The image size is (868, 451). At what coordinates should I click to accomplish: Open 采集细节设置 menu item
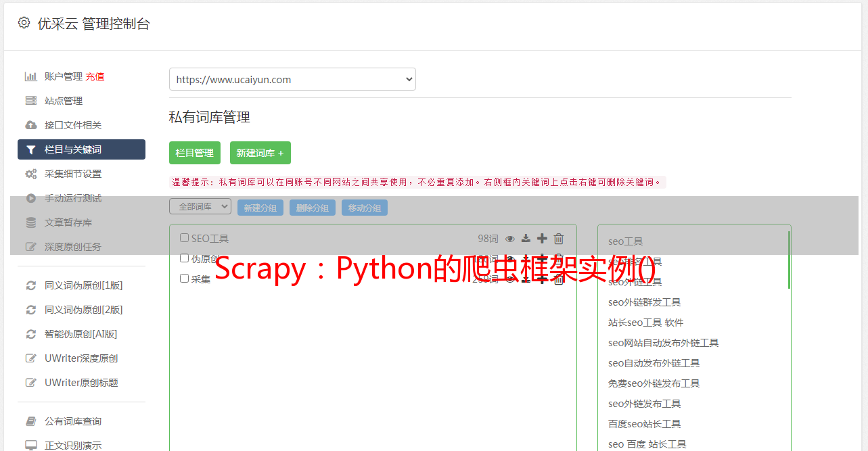pyautogui.click(x=73, y=174)
